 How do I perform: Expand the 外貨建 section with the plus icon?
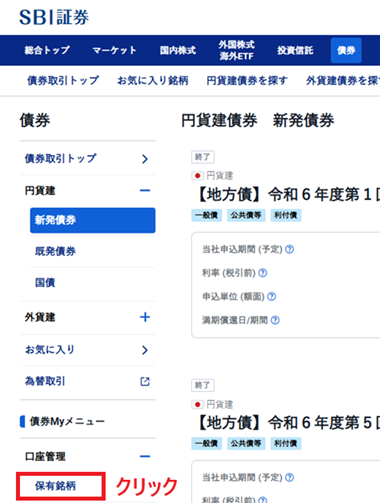145,317
